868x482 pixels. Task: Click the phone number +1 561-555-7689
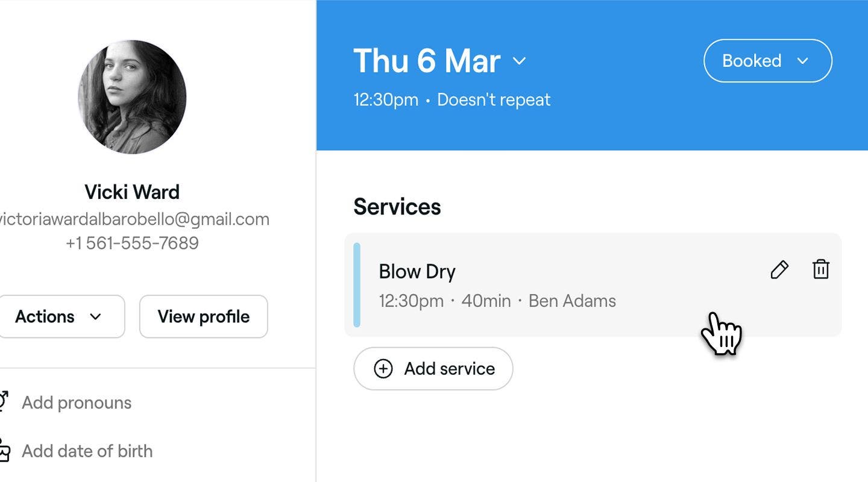[x=132, y=243]
